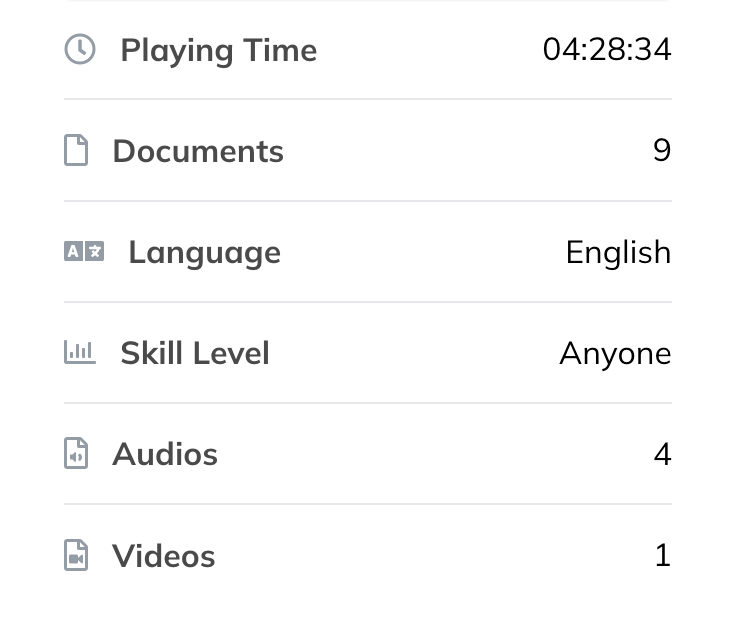Select the Audios label

(165, 454)
